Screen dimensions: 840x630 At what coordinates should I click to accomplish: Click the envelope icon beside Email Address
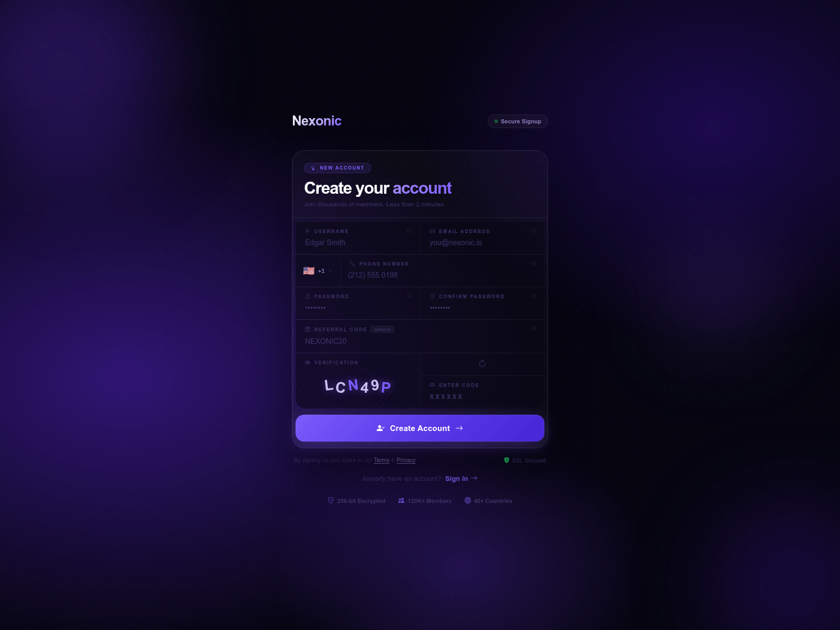(433, 231)
